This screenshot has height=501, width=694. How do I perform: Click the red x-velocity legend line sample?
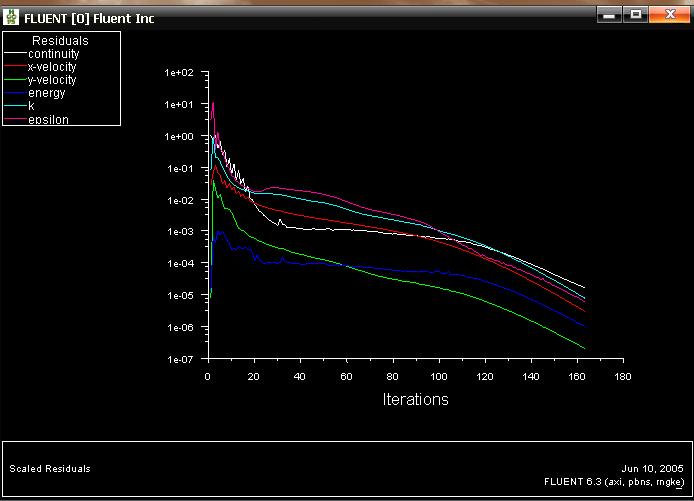pos(15,66)
